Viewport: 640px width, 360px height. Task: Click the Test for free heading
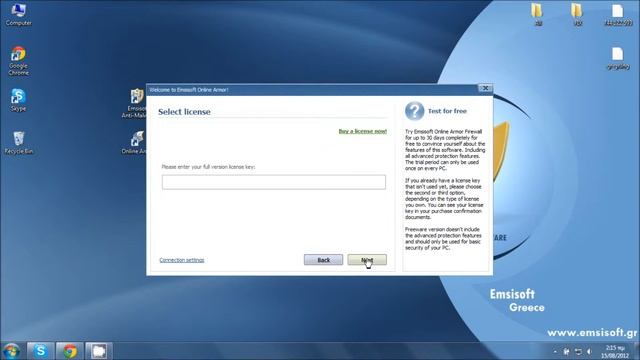coord(447,111)
